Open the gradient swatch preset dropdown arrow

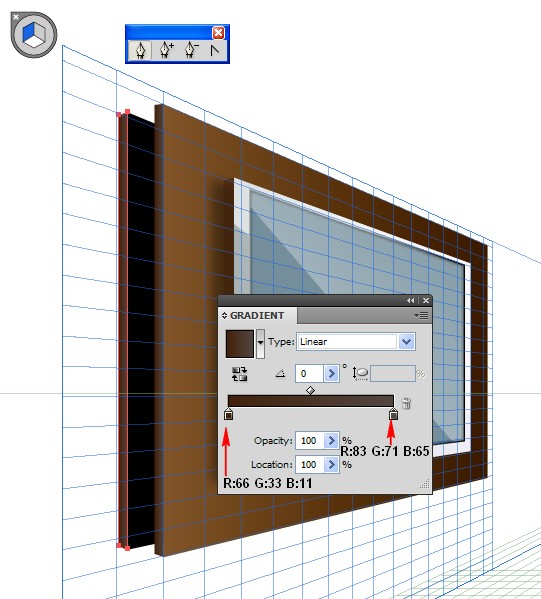(x=260, y=343)
